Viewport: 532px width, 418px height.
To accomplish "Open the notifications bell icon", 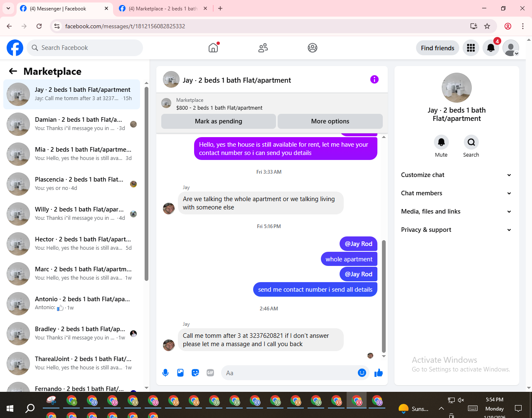I will coord(491,48).
